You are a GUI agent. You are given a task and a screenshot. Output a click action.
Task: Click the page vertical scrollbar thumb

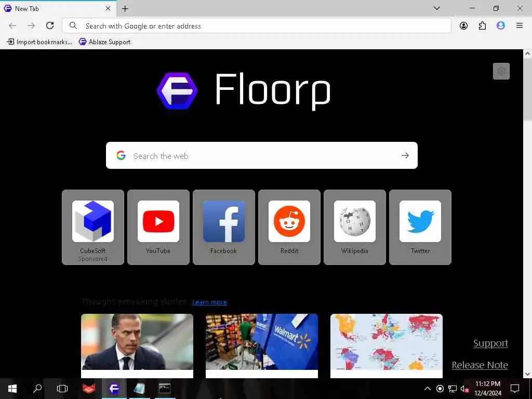[x=528, y=89]
